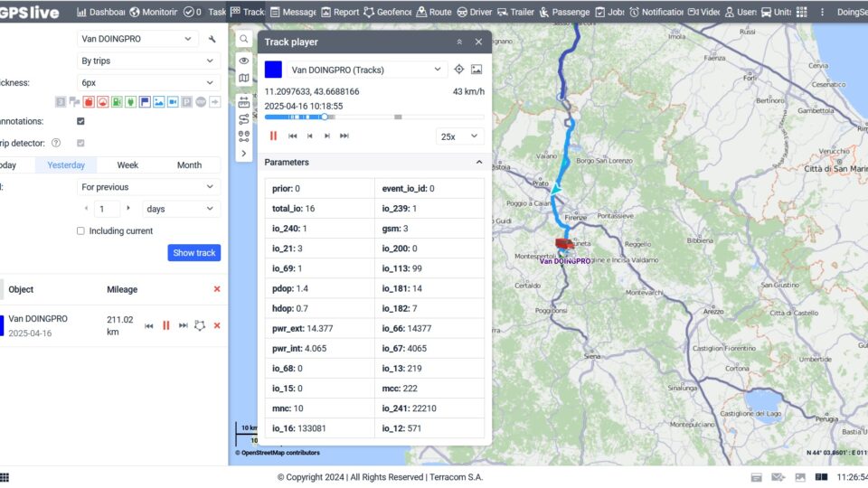Open the wrench settings next to Van DOINGPRO
Viewport: 868px width, 488px height.
click(x=212, y=40)
